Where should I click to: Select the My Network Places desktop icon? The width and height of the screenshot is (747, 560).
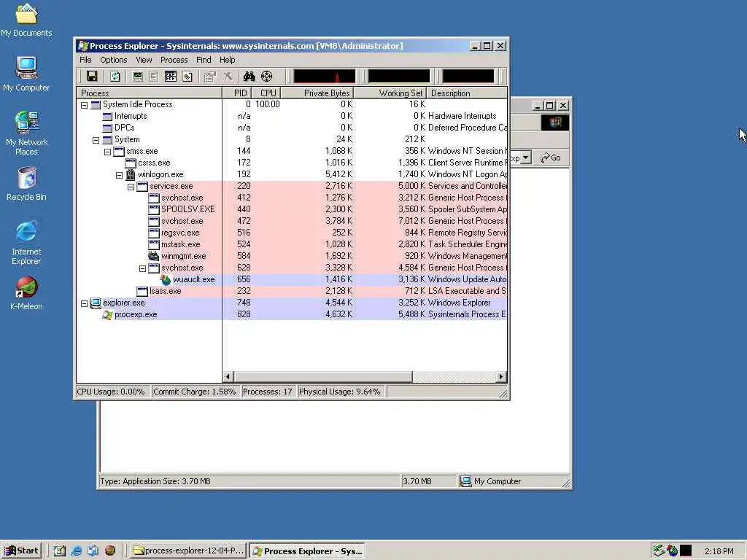(x=26, y=133)
